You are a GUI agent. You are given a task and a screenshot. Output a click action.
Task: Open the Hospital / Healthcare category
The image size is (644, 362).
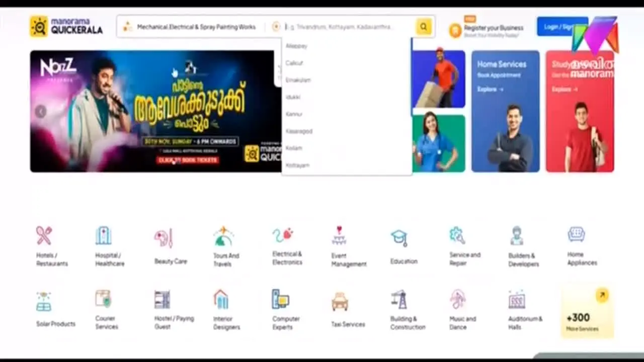point(110,246)
